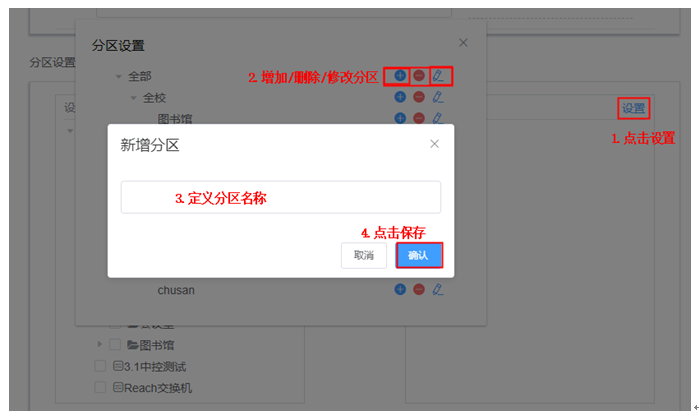699x416 pixels.
Task: Confirm with the 确认 button
Action: click(x=418, y=255)
